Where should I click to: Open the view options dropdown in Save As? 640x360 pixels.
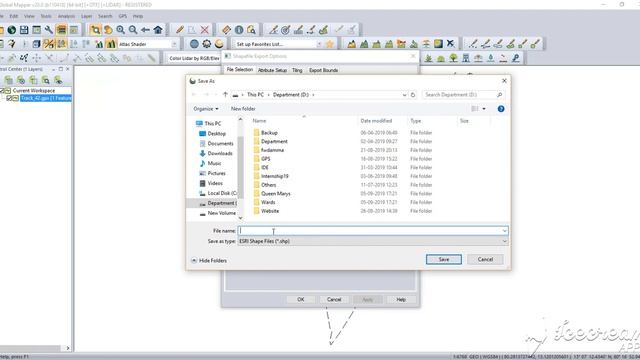tap(484, 109)
